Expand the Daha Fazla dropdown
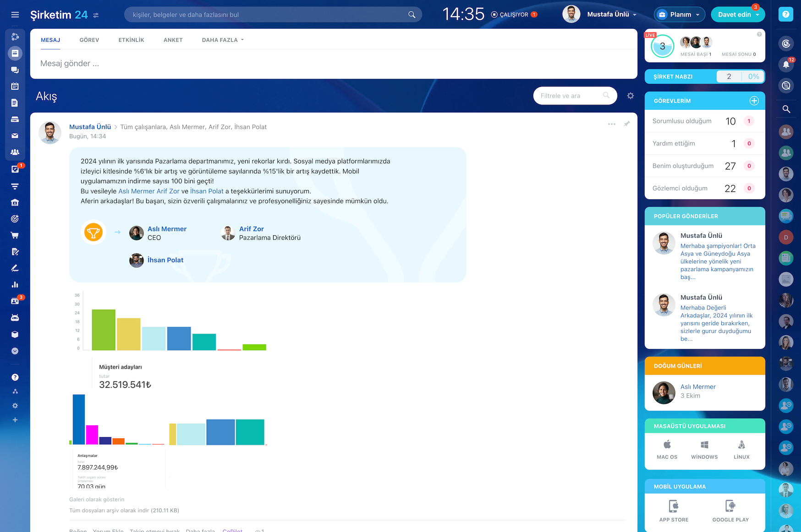 (223, 40)
